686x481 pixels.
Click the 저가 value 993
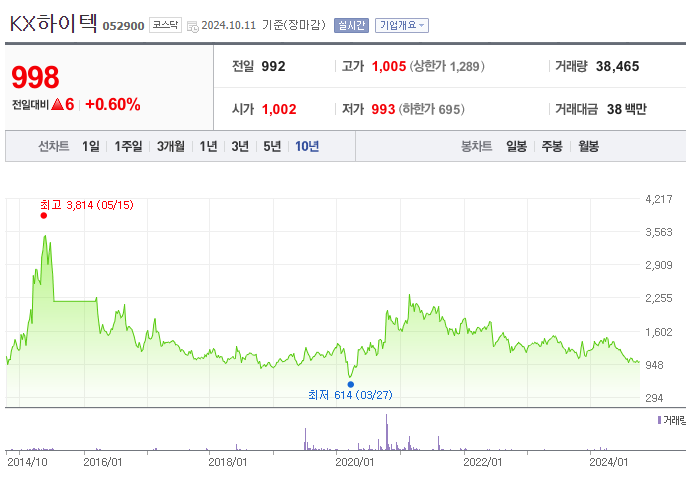[x=383, y=109]
